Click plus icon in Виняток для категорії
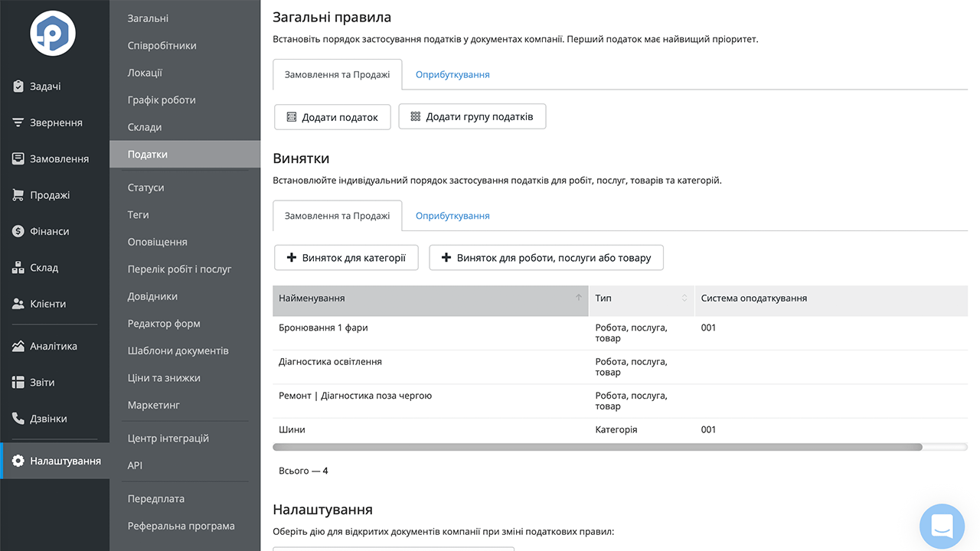Viewport: 980px width, 551px height. pyautogui.click(x=292, y=258)
